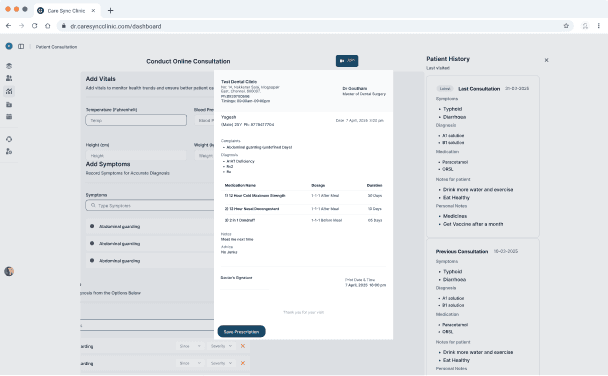The image size is (608, 376).
Task: Open a new browser tab
Action: coord(111,10)
